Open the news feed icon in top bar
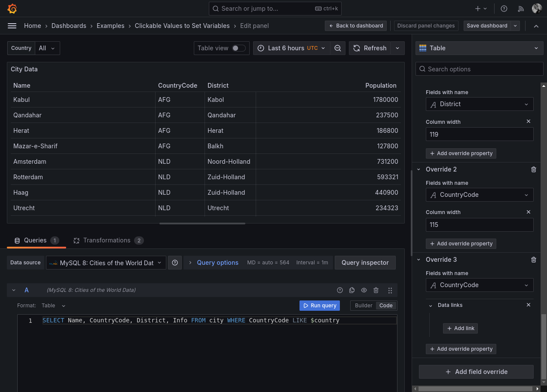 (520, 9)
